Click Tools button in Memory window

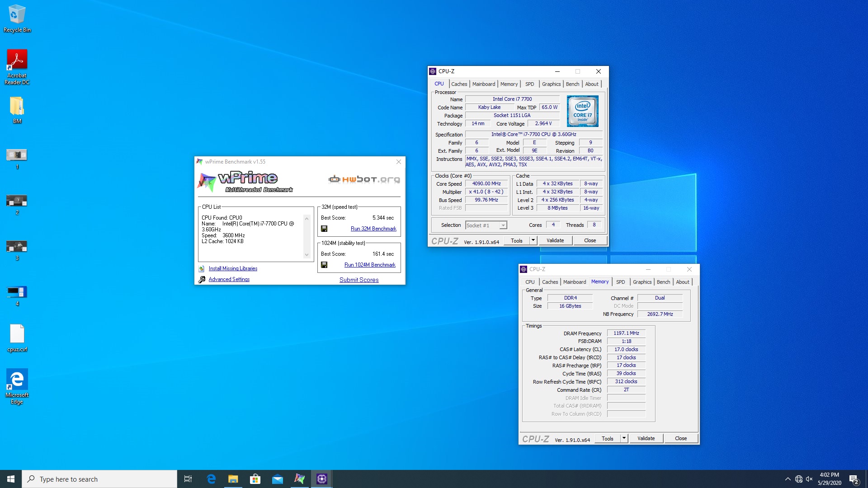[608, 438]
